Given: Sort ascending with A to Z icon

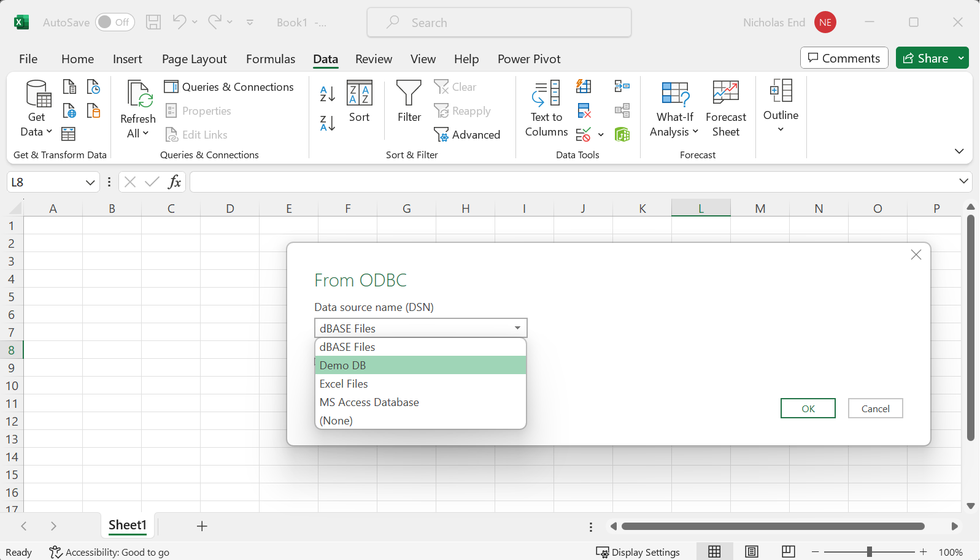Looking at the screenshot, I should tap(328, 94).
